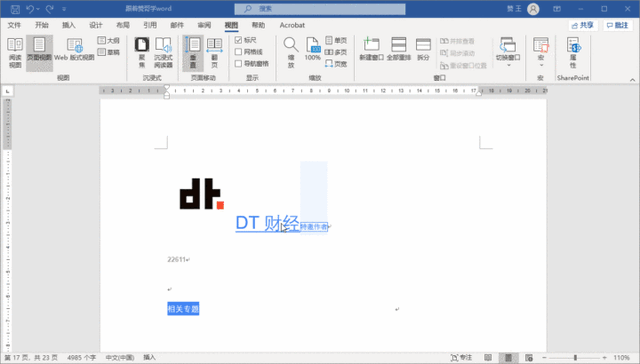Redo the last action
The height and width of the screenshot is (364, 640).
click(50, 9)
